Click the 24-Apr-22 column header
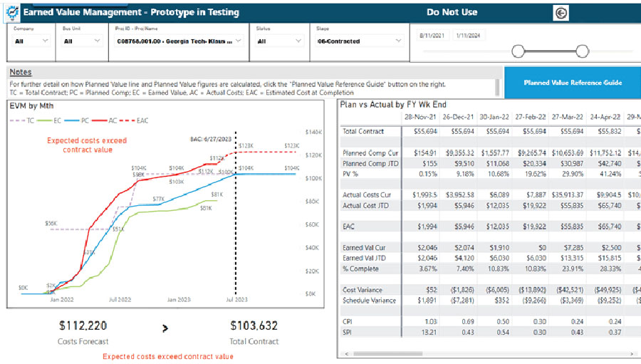This screenshot has height=364, width=641. [x=605, y=117]
